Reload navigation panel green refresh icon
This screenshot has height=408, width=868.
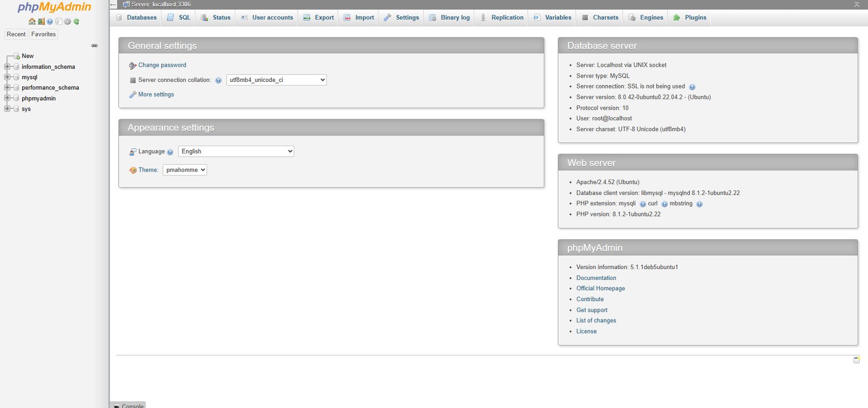pyautogui.click(x=76, y=22)
